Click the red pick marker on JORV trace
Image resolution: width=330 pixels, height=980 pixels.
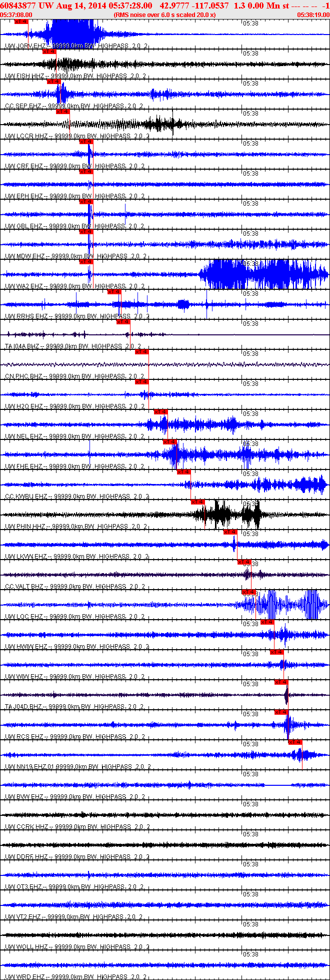point(21,22)
